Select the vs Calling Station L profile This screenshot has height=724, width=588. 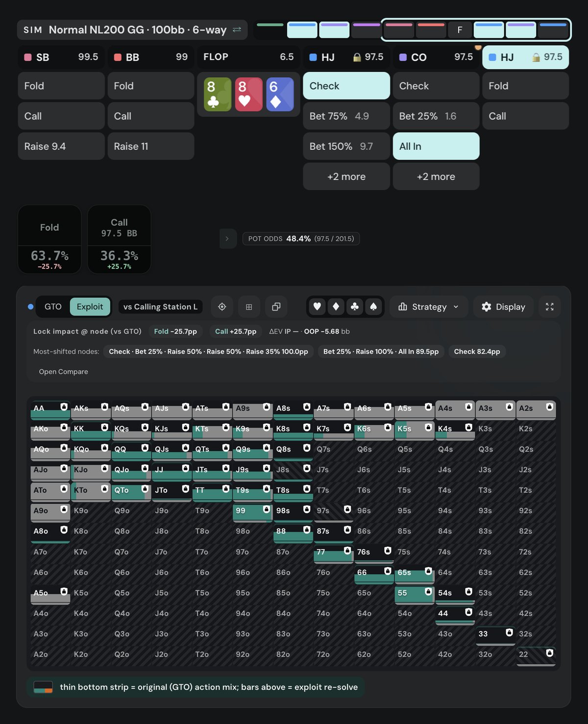[160, 307]
